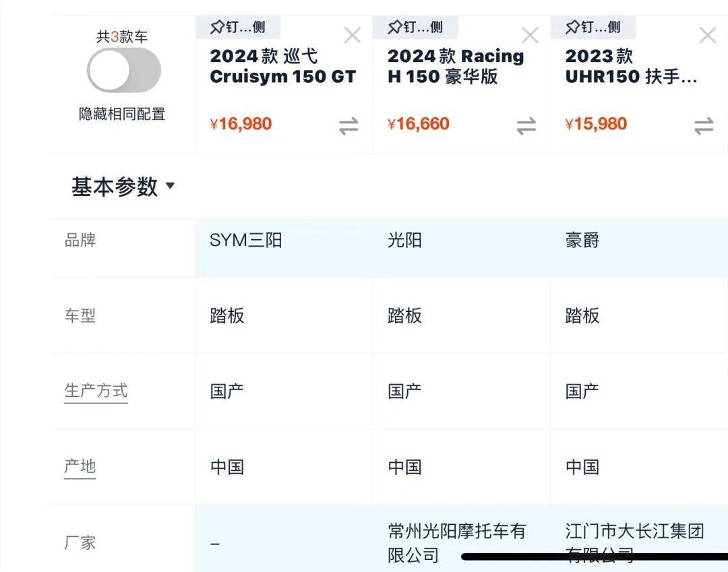This screenshot has height=572, width=728.
Task: Swap the UHR150 model
Action: 704,126
